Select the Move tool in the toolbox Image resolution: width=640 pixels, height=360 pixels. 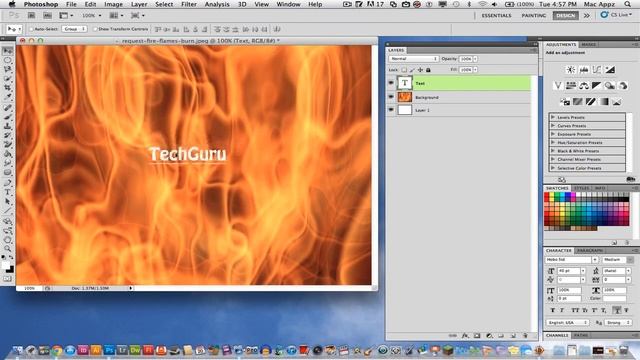coord(8,51)
